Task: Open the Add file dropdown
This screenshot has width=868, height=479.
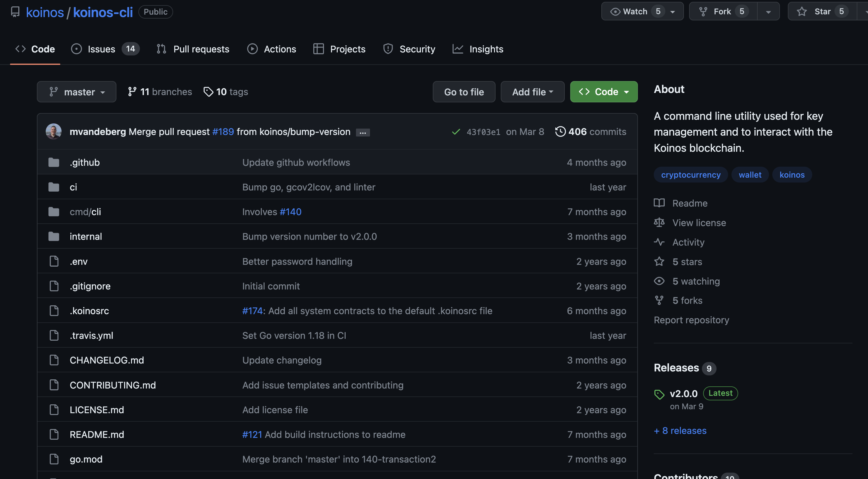Action: tap(532, 92)
